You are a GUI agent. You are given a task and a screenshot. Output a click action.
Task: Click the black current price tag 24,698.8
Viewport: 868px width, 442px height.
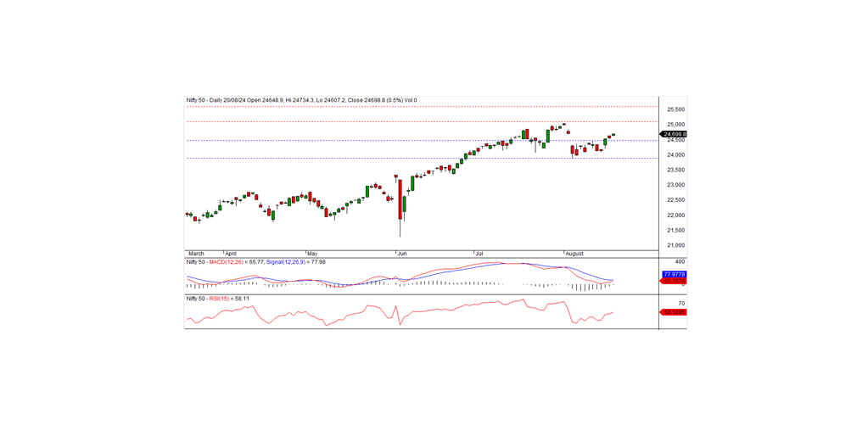click(674, 134)
